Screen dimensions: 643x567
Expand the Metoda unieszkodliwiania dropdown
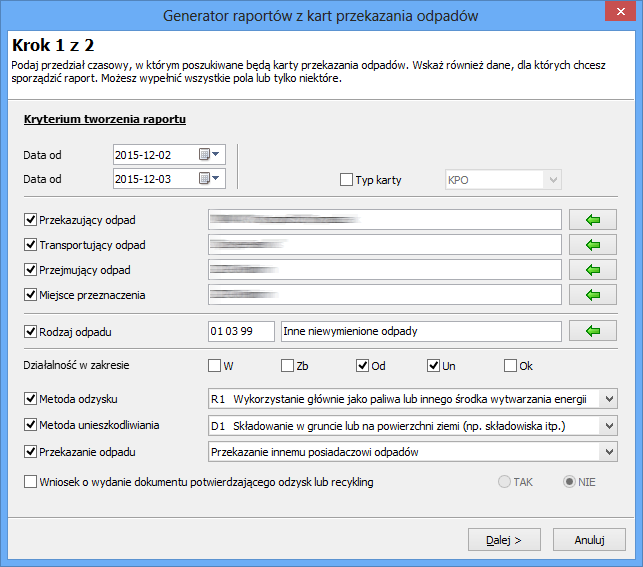click(609, 426)
